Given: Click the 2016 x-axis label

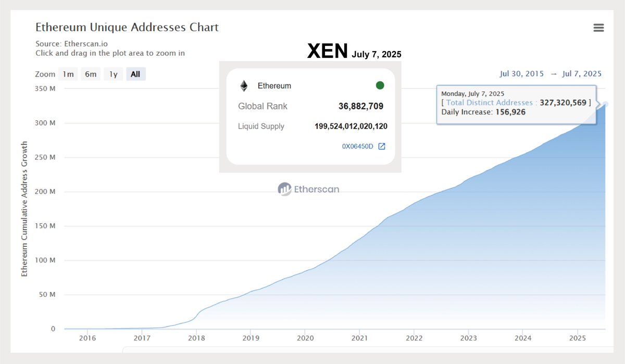Looking at the screenshot, I should 87,337.
